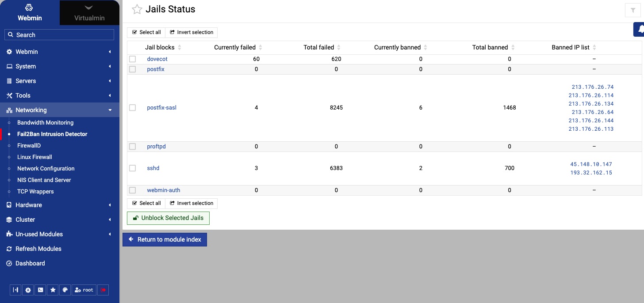Click the red logout icon in bottom toolbar

point(103,290)
